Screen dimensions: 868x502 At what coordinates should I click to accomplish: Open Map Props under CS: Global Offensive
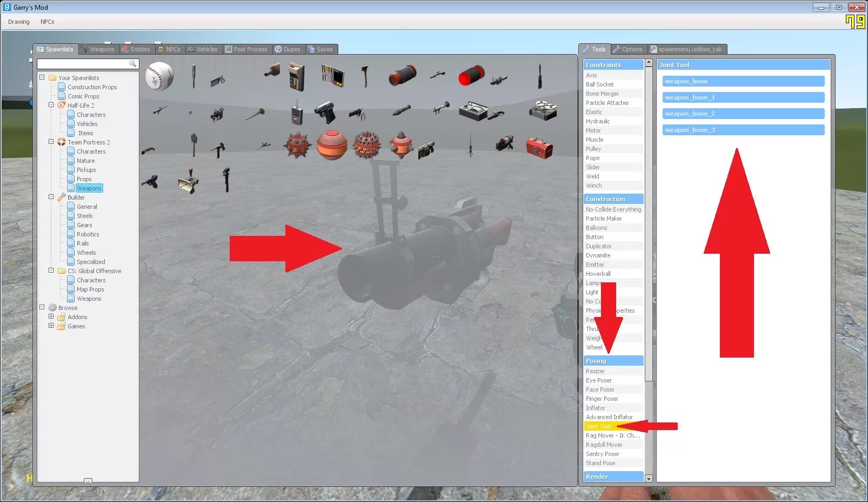click(x=90, y=289)
